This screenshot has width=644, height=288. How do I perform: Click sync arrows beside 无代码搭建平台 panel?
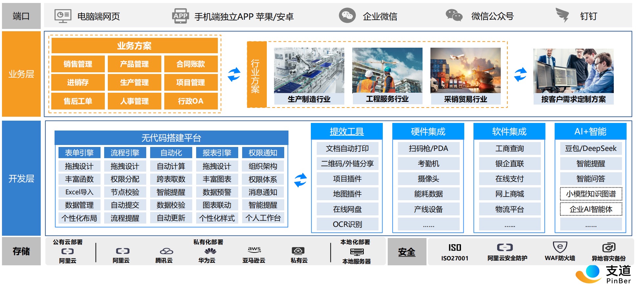300,180
